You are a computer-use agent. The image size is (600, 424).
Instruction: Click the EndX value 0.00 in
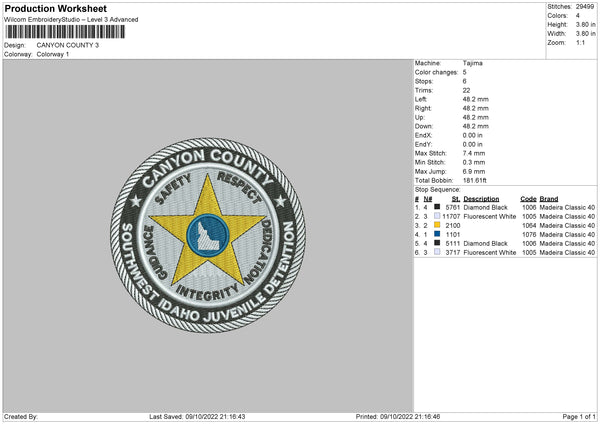tap(473, 135)
